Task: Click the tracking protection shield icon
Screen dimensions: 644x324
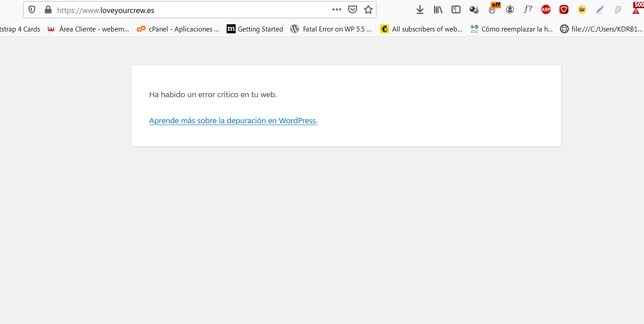Action: 32,9
